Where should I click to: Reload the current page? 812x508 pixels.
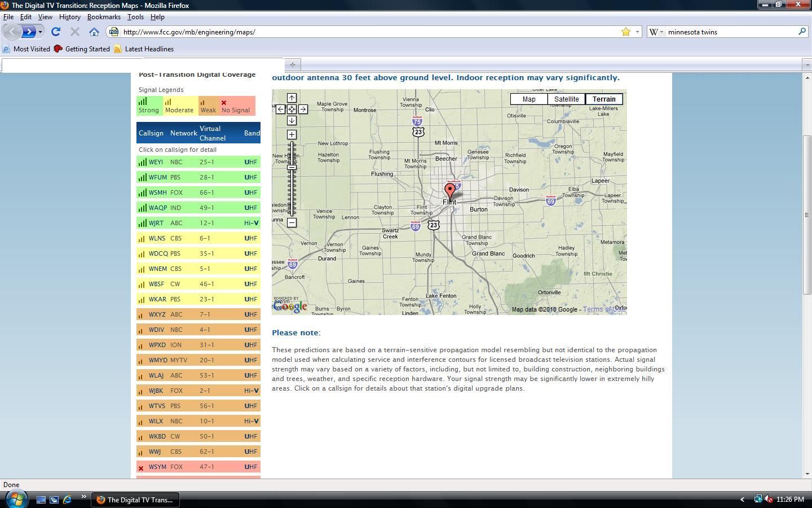tap(56, 32)
